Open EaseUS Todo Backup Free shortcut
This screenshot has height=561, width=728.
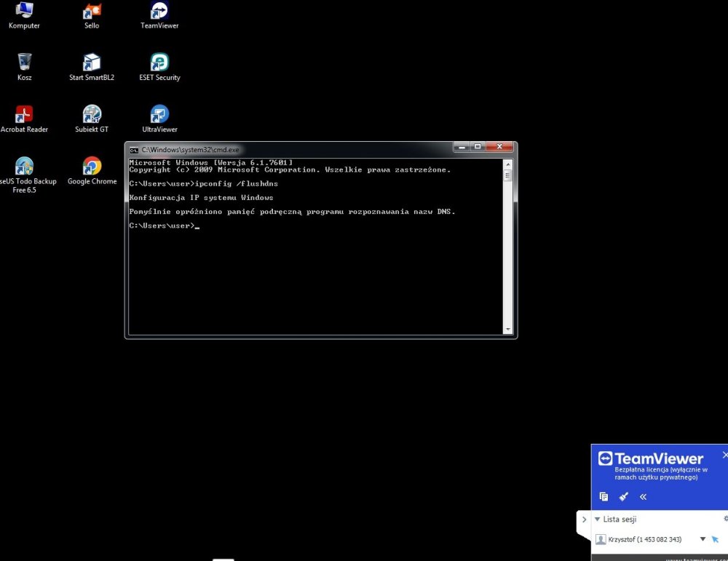point(24,167)
